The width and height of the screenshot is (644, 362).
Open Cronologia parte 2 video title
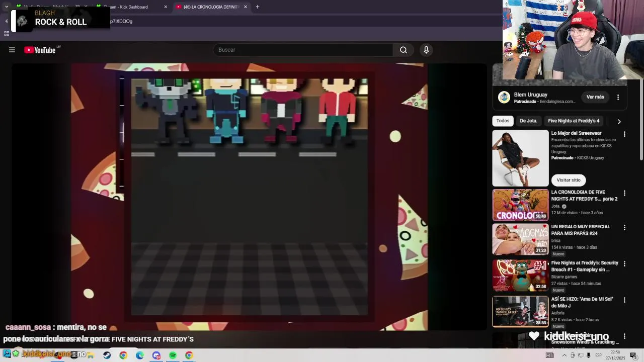coord(584,196)
